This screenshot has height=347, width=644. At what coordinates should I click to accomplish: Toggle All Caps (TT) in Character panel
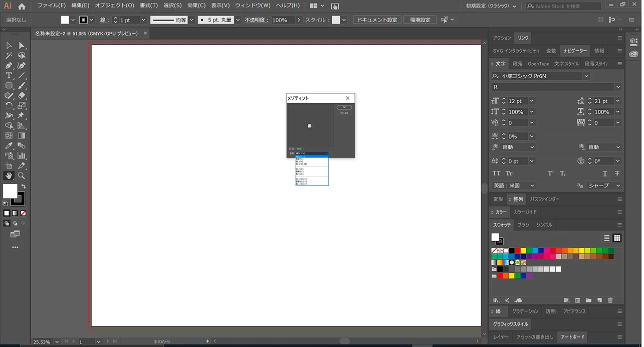[x=497, y=173]
